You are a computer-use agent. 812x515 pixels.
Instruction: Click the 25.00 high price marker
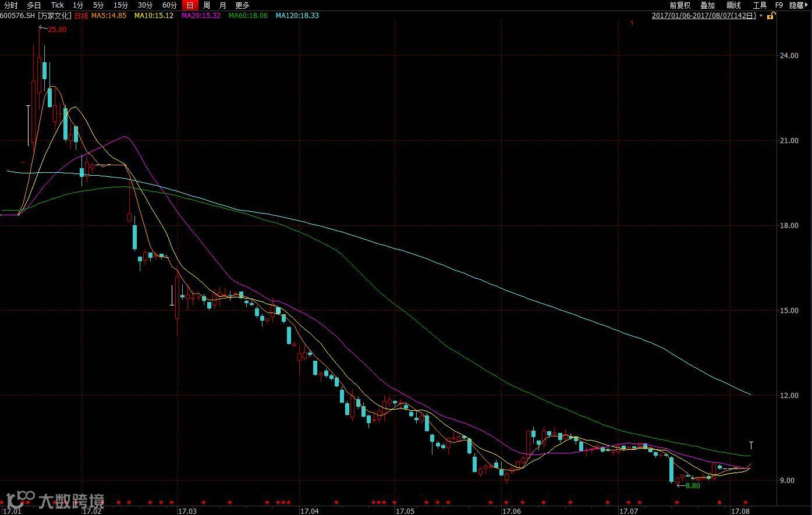click(57, 29)
